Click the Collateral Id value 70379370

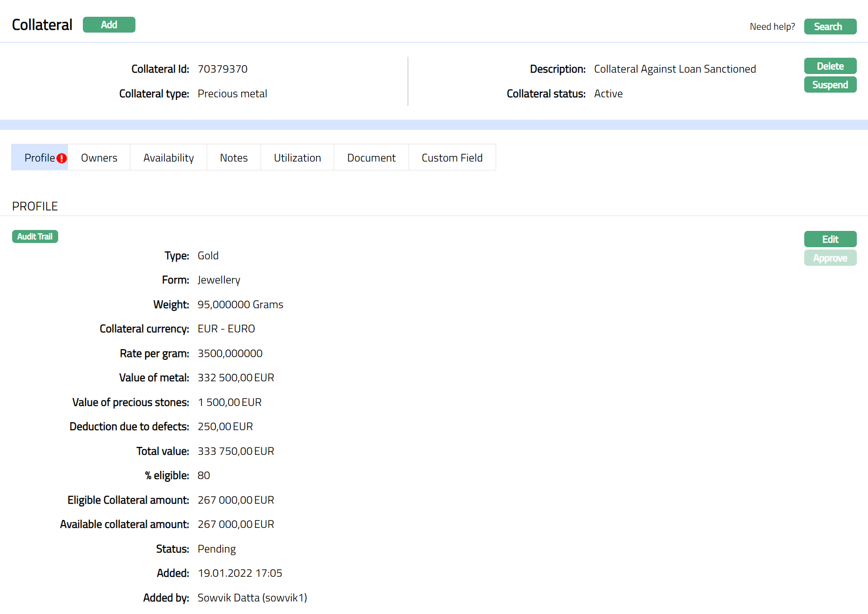222,69
